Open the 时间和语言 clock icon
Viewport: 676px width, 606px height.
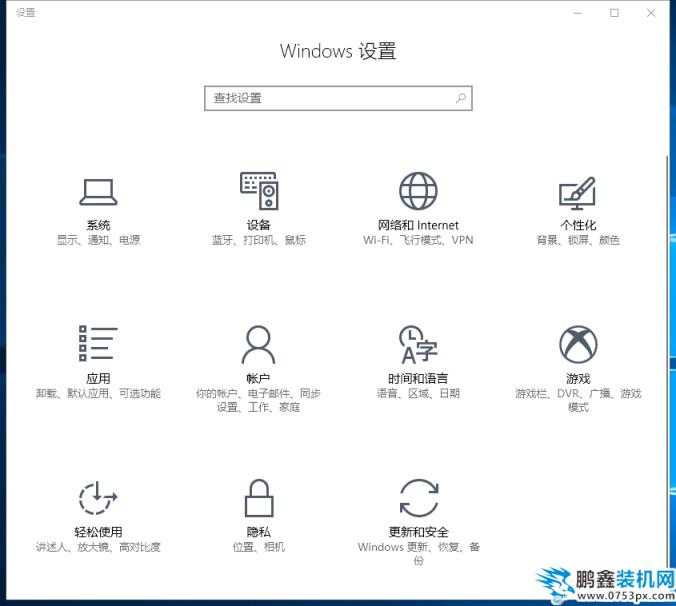418,344
